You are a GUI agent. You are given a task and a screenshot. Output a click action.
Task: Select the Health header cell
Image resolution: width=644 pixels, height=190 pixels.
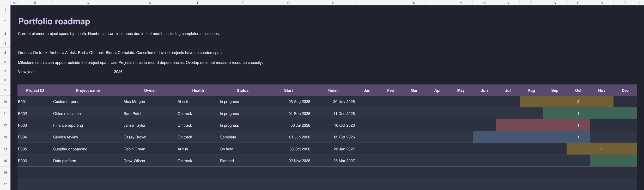198,90
